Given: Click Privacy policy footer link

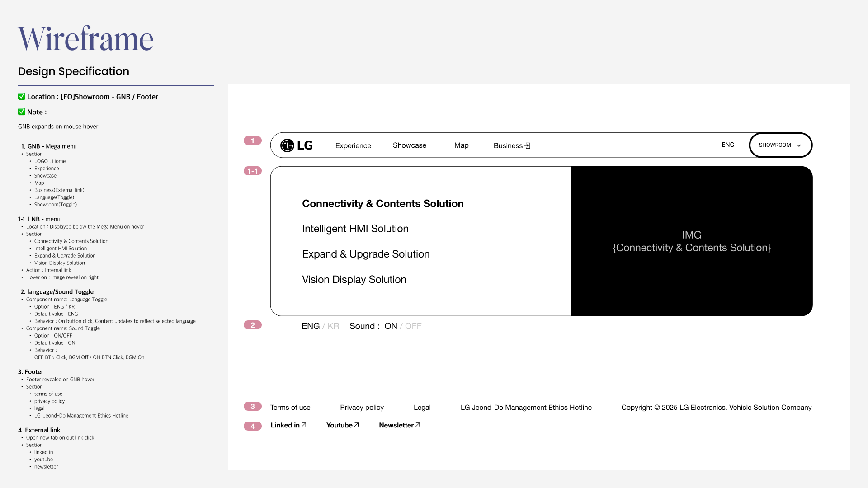Looking at the screenshot, I should click(362, 408).
